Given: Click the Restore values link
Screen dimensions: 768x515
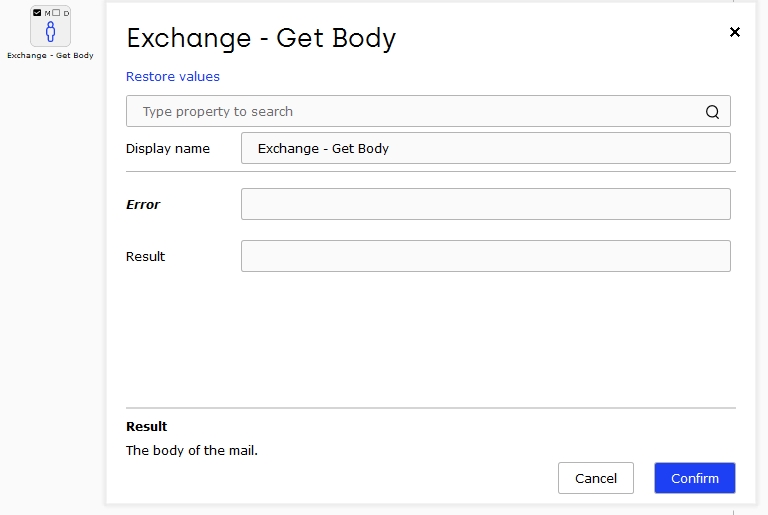Looking at the screenshot, I should pos(173,76).
